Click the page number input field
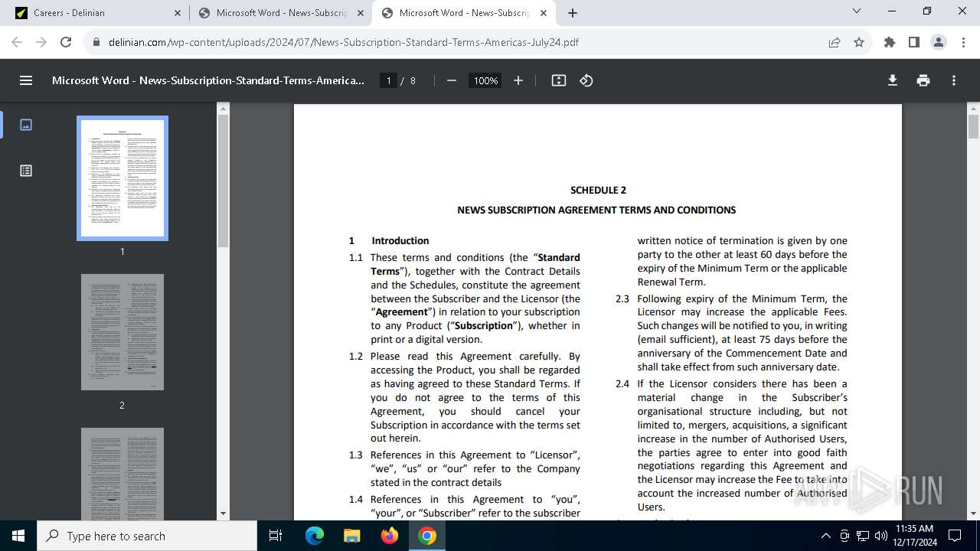Screen dimensions: 980x551 point(389,80)
